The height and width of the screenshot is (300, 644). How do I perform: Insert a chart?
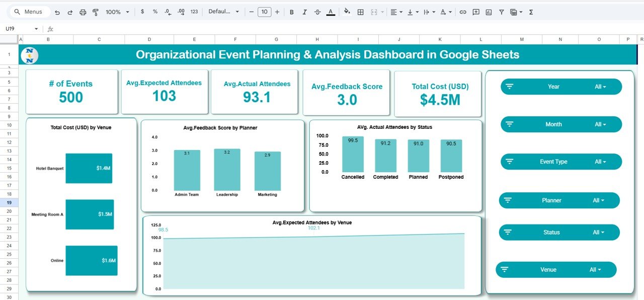point(488,12)
